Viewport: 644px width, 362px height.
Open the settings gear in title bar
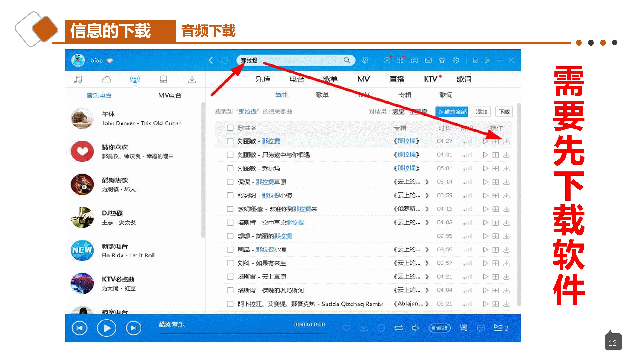[456, 61]
